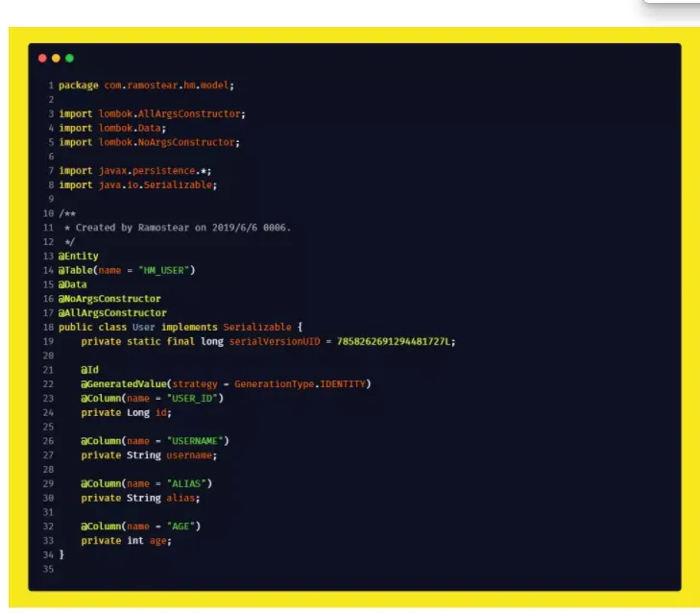Click line number 35
The image size is (700, 613).
[48, 569]
